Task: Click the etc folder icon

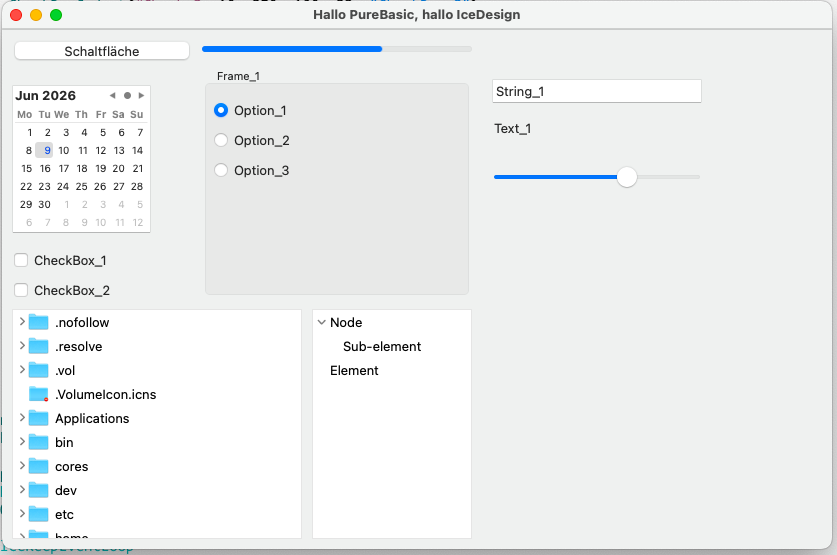Action: coord(38,514)
